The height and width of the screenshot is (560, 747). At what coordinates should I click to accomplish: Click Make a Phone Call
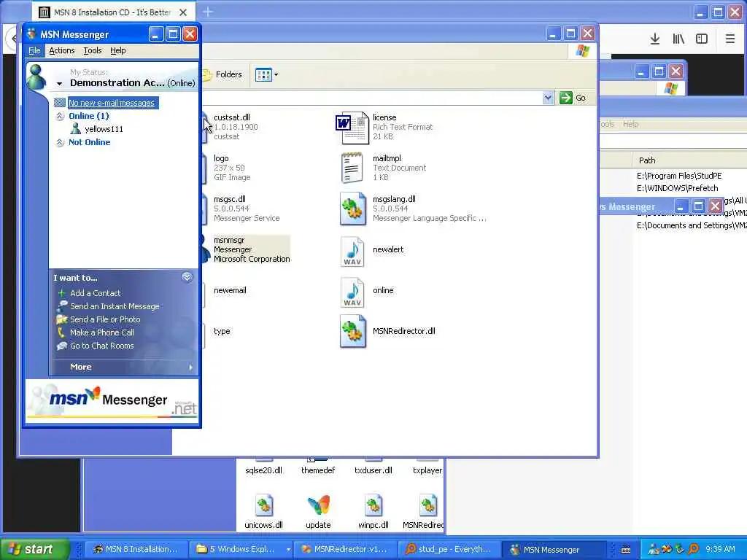102,332
